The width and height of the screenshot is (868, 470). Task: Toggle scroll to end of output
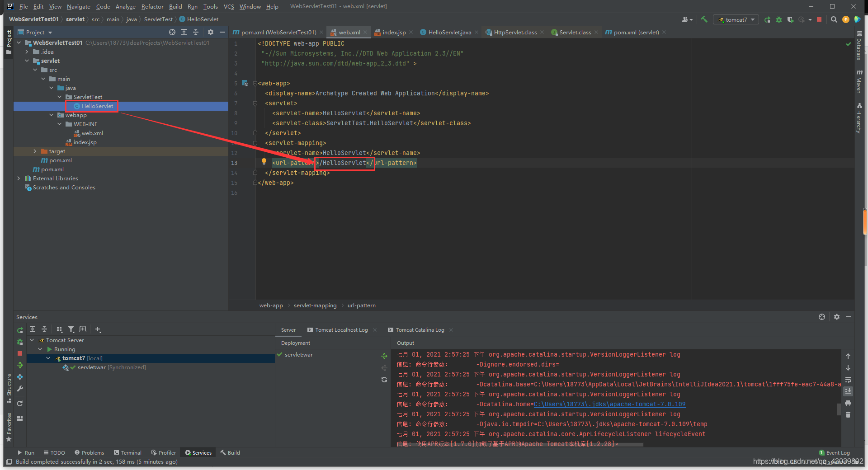pyautogui.click(x=848, y=391)
